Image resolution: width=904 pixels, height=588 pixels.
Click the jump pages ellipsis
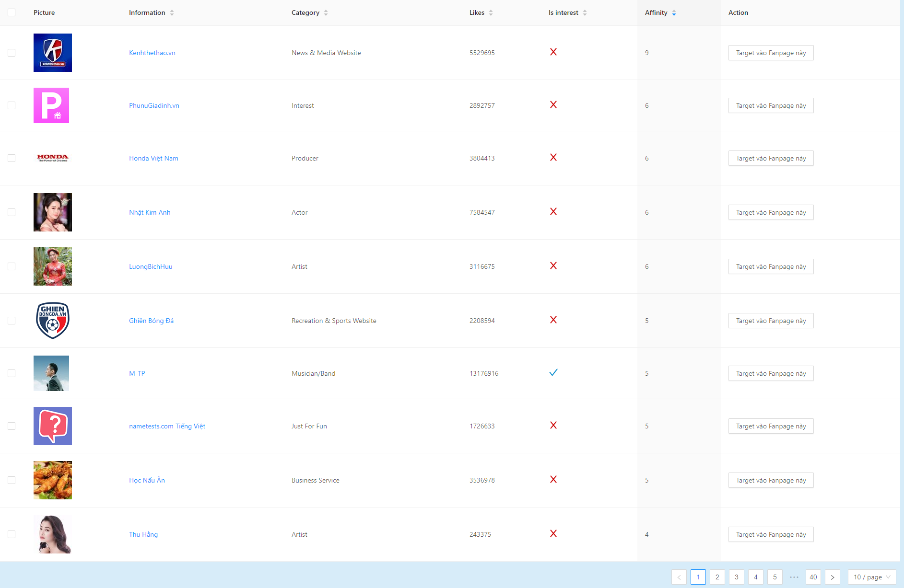coord(794,577)
